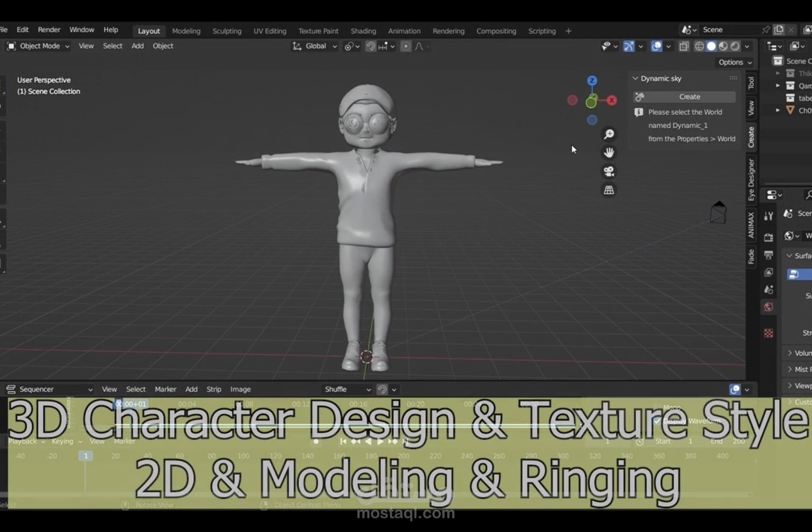Open the View Layer properties tab icon

click(768, 272)
